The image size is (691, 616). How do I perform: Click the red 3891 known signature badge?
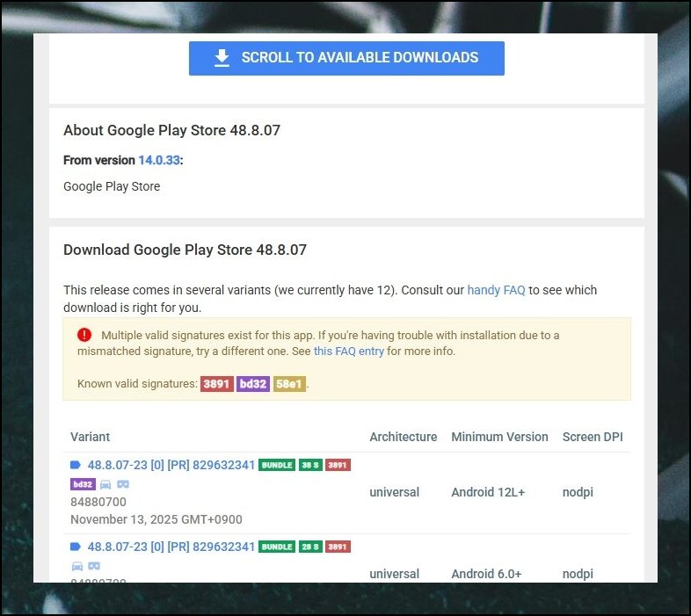217,384
